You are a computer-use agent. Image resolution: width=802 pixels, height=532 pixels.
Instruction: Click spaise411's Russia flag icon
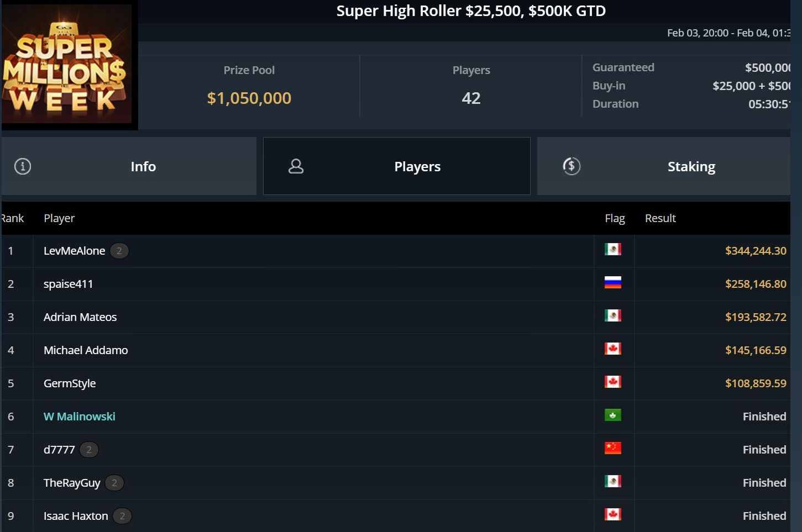point(612,283)
